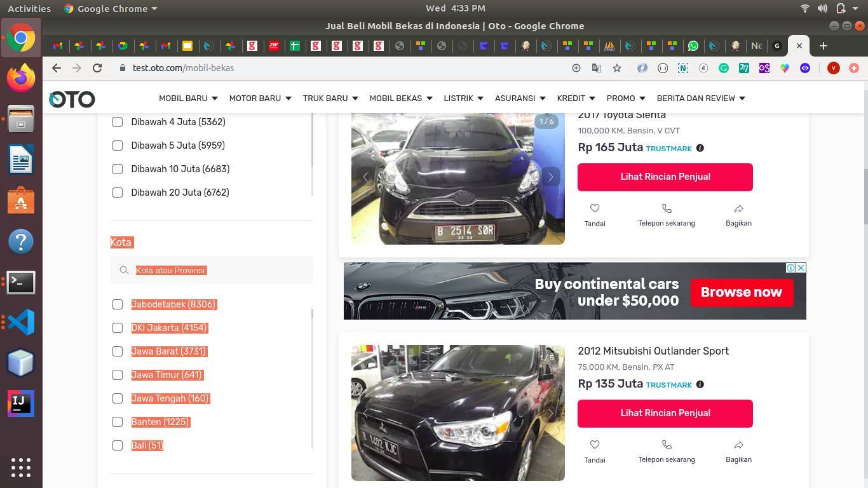Click the Kota atau Provinsi search field

212,270
